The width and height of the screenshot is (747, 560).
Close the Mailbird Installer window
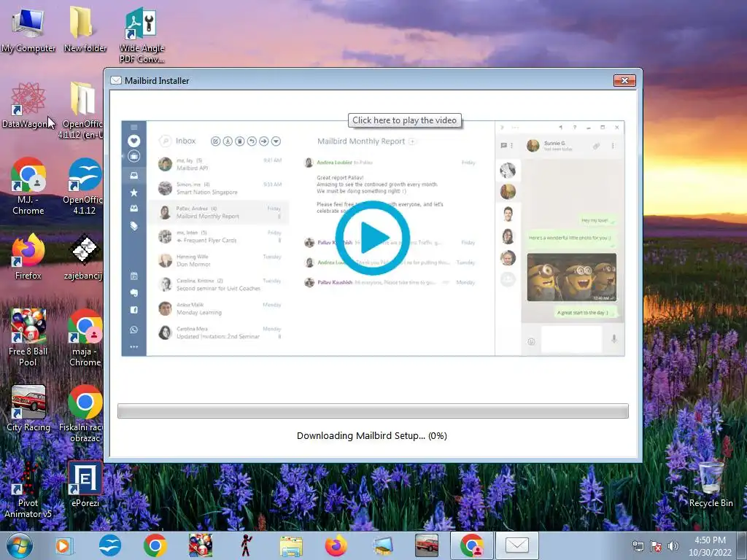(624, 80)
